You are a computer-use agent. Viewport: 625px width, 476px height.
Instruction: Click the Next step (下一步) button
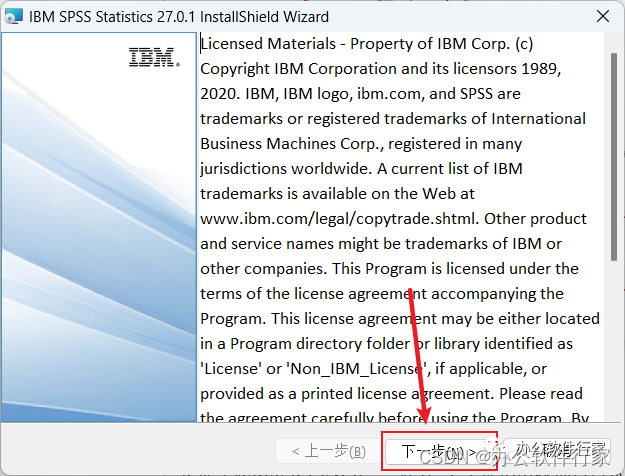click(x=439, y=452)
